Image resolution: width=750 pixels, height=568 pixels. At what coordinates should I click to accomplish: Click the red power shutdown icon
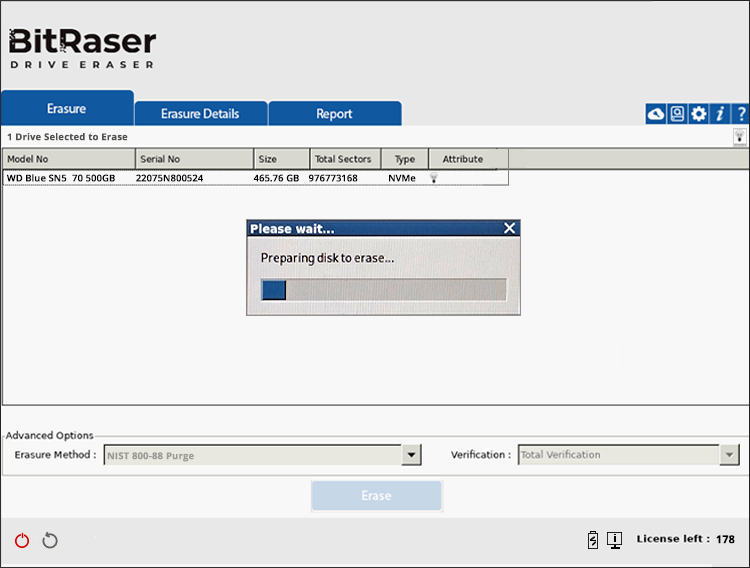coord(22,540)
